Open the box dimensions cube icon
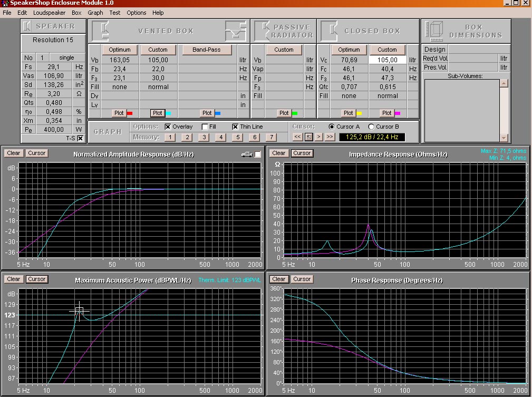 click(x=434, y=31)
